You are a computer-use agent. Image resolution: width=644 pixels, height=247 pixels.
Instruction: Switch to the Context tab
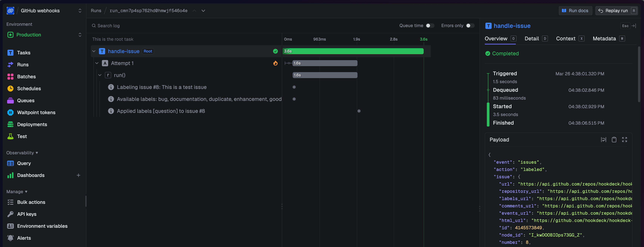click(566, 38)
